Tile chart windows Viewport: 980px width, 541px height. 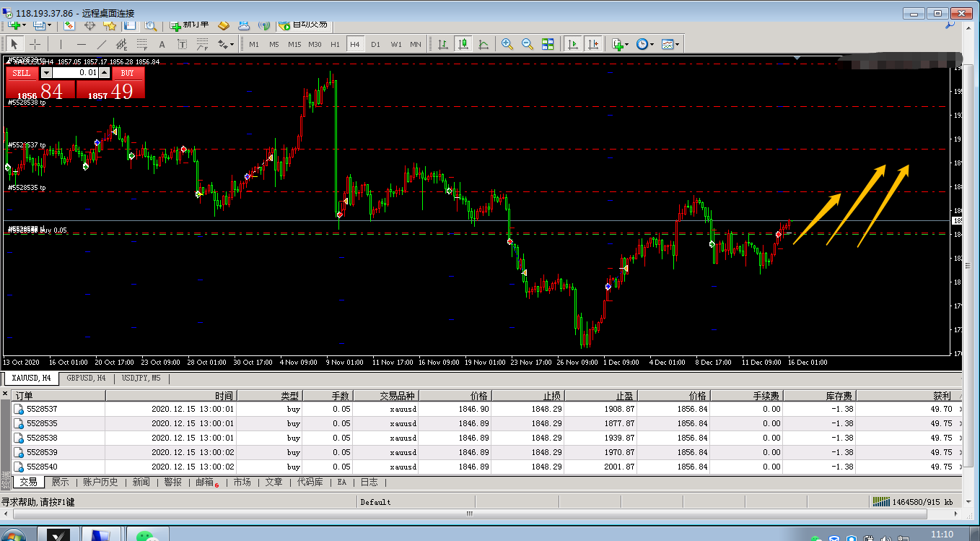click(x=548, y=44)
